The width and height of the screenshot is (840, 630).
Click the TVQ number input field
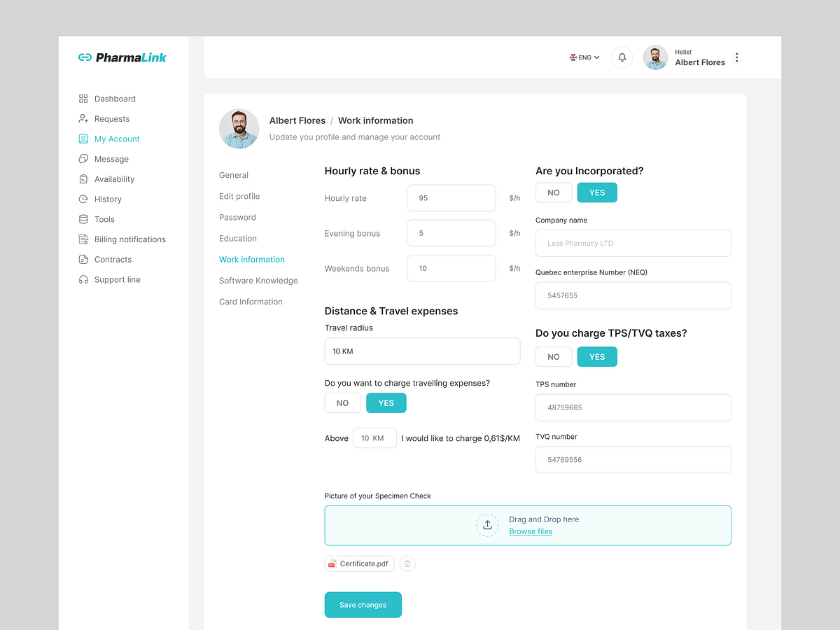(x=633, y=460)
